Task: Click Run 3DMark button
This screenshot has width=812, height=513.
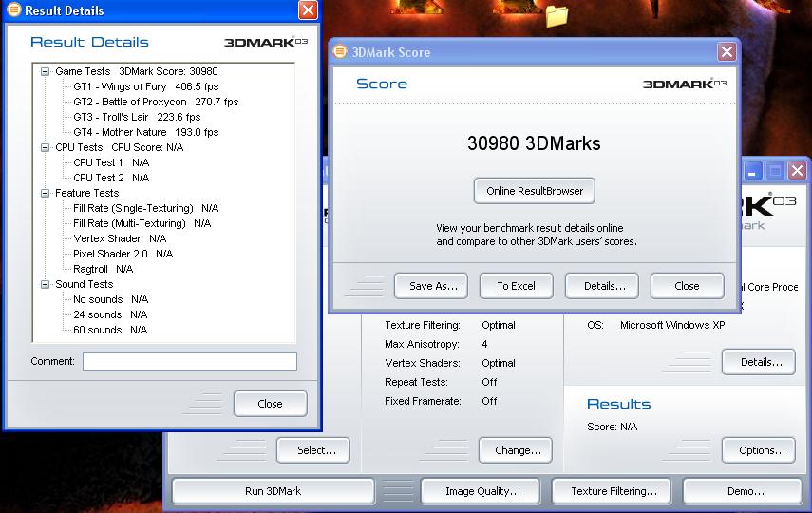Action: click(x=273, y=491)
